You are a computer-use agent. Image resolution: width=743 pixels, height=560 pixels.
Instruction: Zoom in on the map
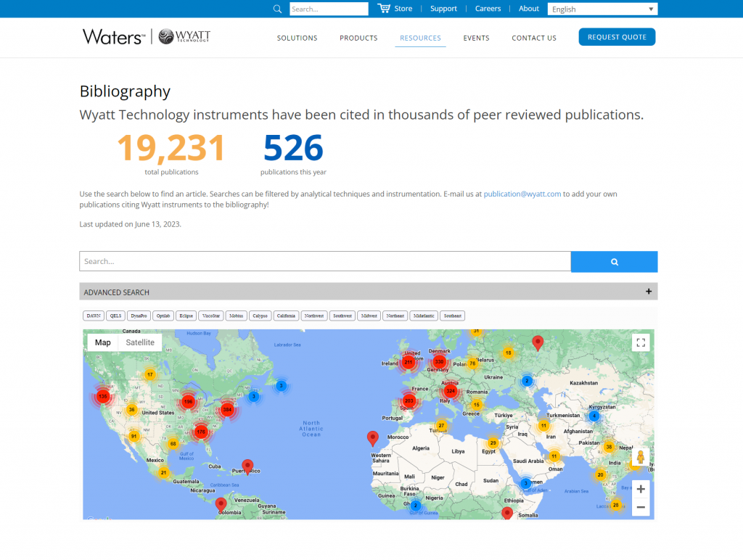click(641, 490)
